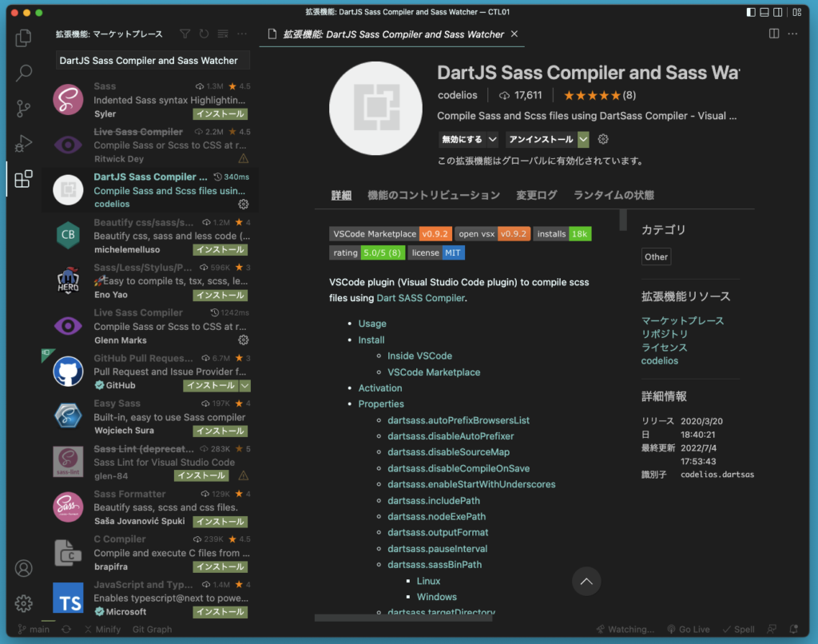Expand GitHub Pull Requests install dropdown arrow
The width and height of the screenshot is (818, 644).
click(244, 386)
